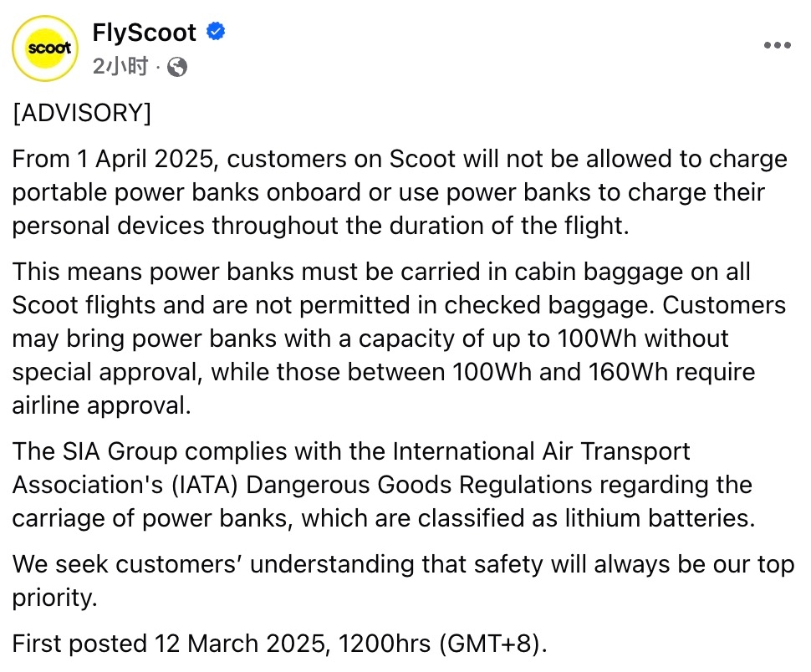Open the FlyScoot page name link

click(x=145, y=33)
